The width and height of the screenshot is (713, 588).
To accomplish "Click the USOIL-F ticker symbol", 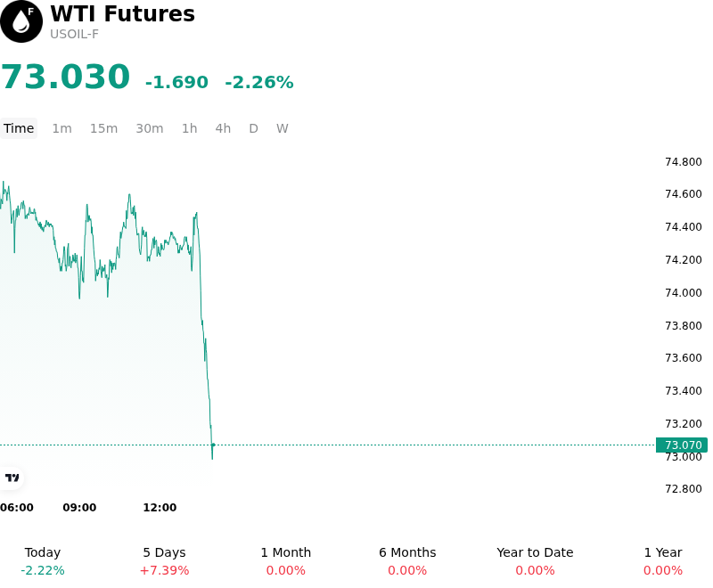I will pos(74,34).
